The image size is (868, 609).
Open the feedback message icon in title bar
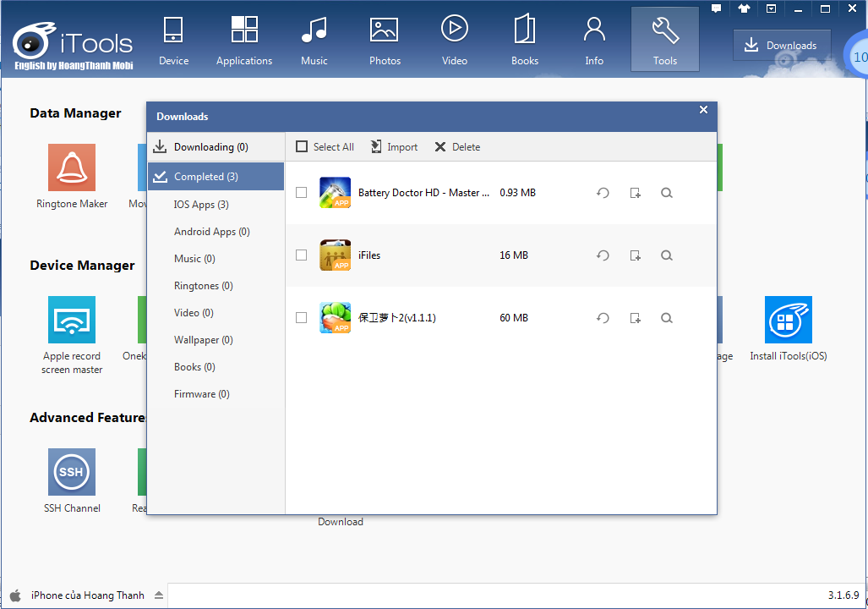(717, 8)
